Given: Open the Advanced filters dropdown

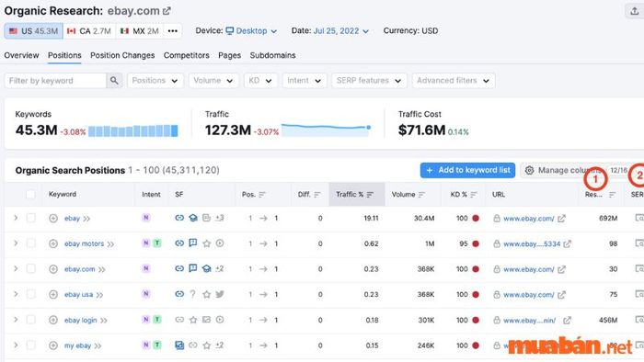Looking at the screenshot, I should (454, 80).
